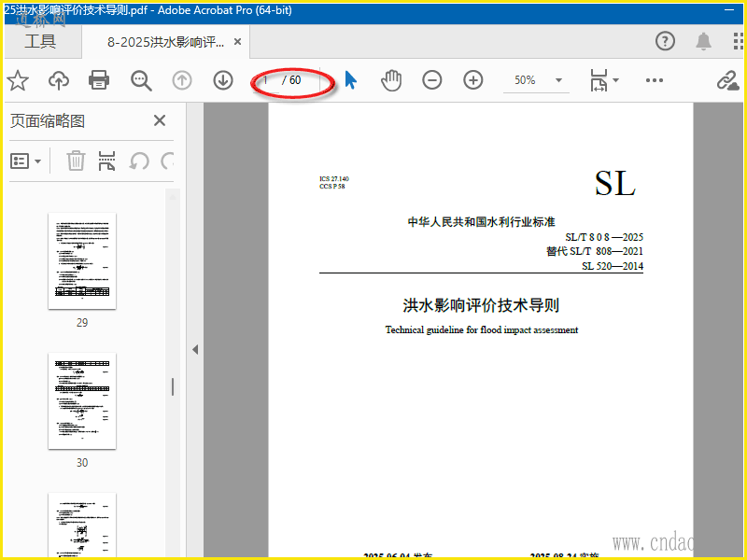Switch to the 8-2025洪水影响评 document tab
The height and width of the screenshot is (560, 747).
click(165, 42)
